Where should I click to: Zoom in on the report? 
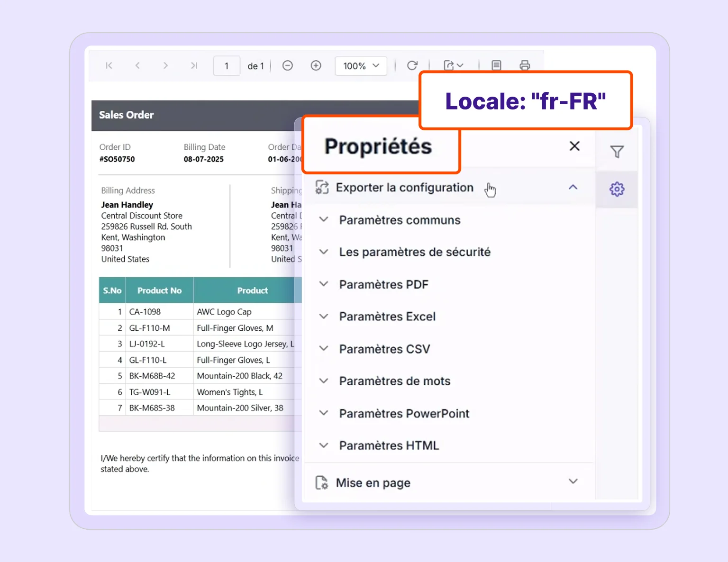click(316, 65)
